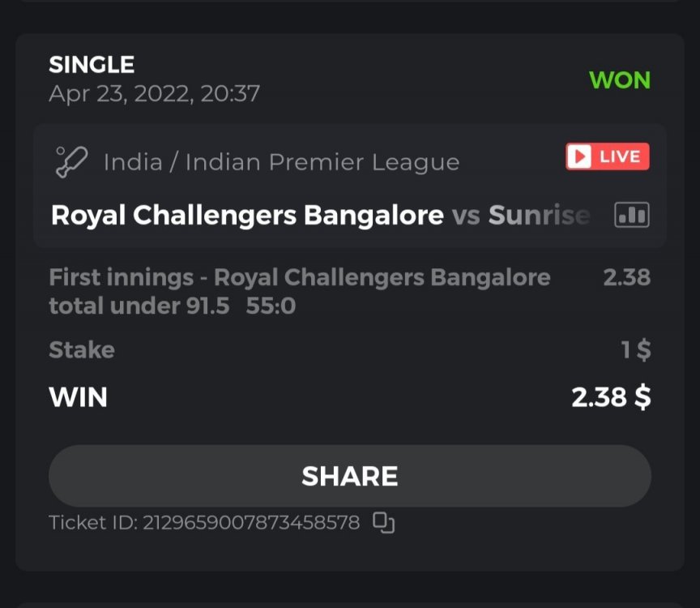The width and height of the screenshot is (700, 608).
Task: Tap the WIN label
Action: [78, 397]
